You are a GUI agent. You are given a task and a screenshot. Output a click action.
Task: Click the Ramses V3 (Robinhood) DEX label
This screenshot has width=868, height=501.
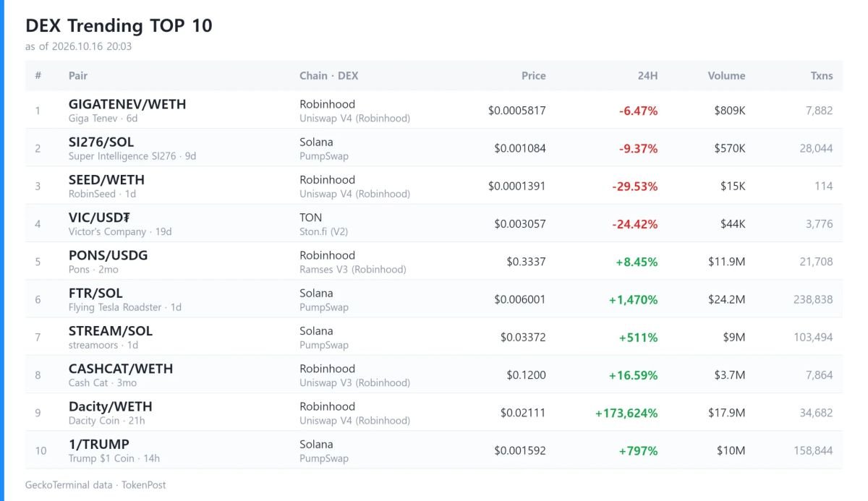pyautogui.click(x=353, y=269)
